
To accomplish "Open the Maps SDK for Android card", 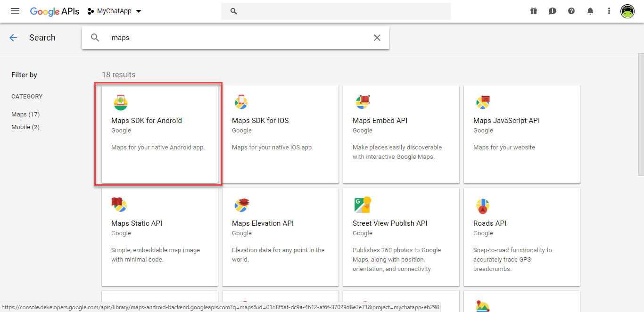I will [159, 134].
